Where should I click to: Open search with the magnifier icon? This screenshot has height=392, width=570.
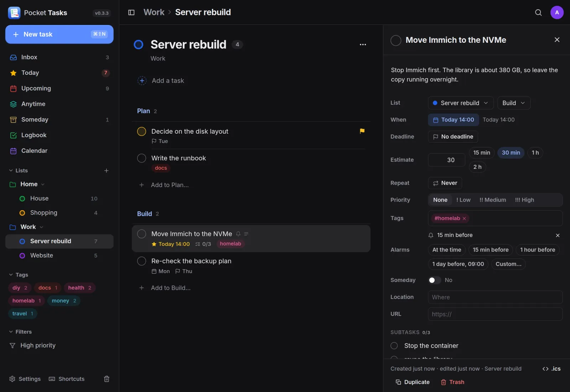point(538,12)
